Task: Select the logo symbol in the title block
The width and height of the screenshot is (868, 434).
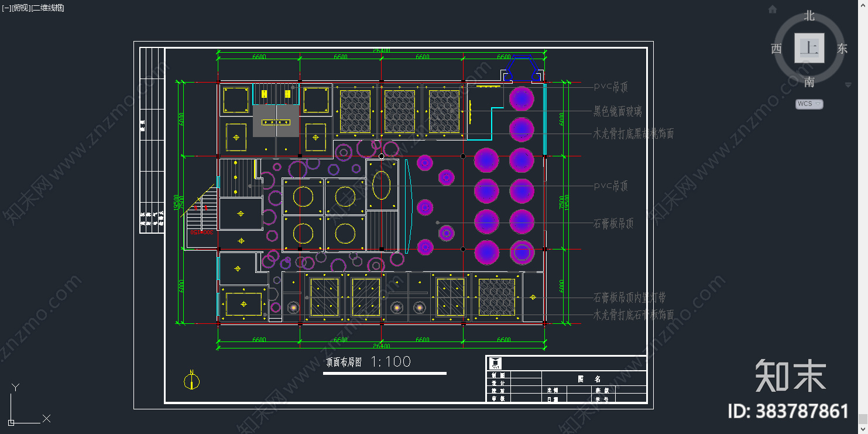Action: (495, 363)
